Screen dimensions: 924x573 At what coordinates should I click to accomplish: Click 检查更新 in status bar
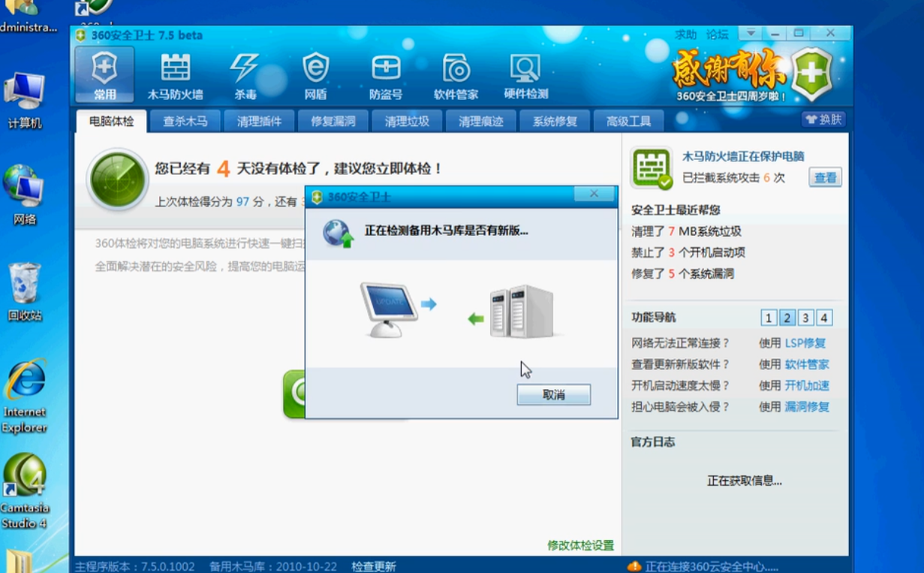374,566
